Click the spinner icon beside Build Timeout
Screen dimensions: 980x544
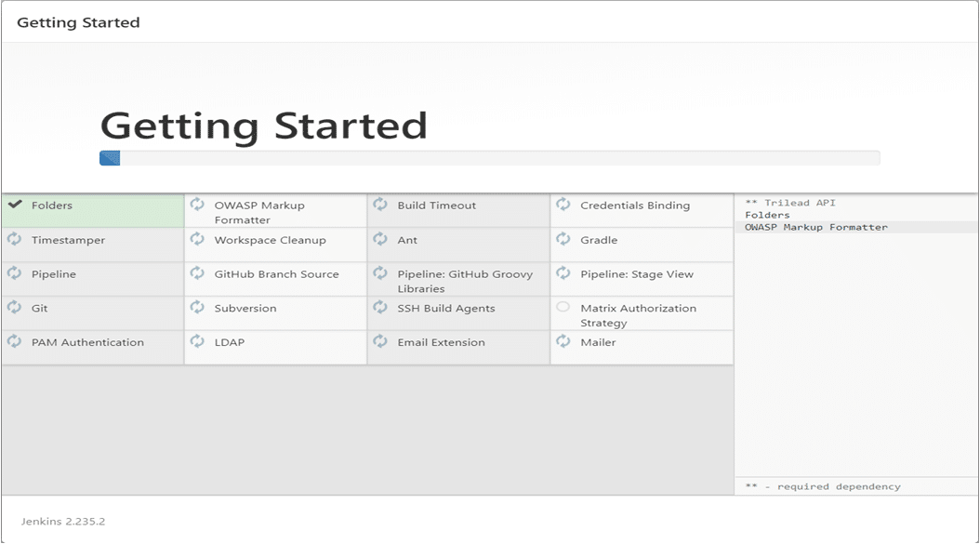point(380,205)
